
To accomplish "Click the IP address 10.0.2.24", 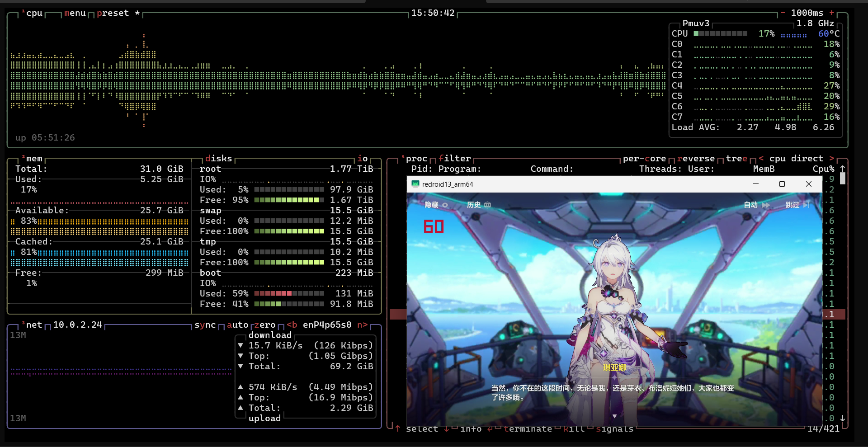I will (78, 325).
